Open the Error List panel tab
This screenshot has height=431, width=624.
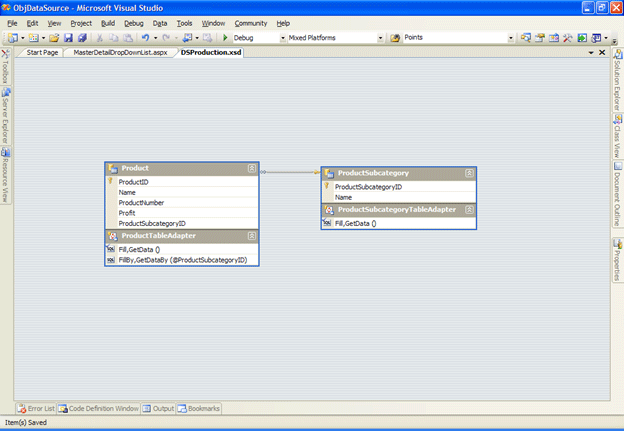coord(36,409)
